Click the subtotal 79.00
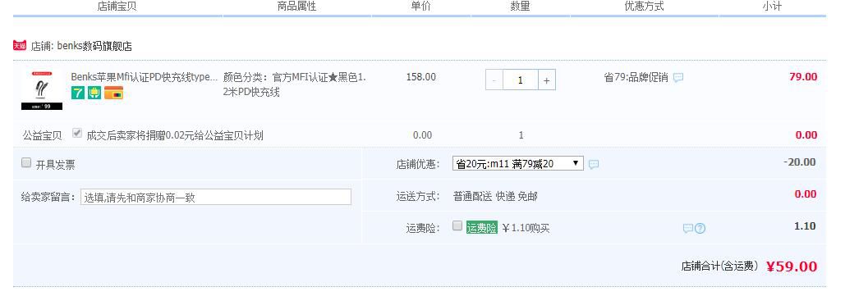Screen dimensions: 868x296 pyautogui.click(x=803, y=77)
